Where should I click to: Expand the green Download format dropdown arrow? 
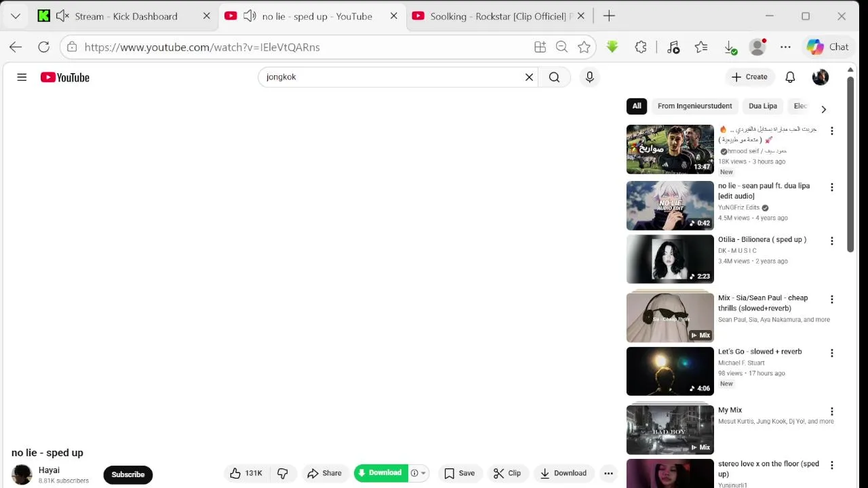[x=423, y=473]
